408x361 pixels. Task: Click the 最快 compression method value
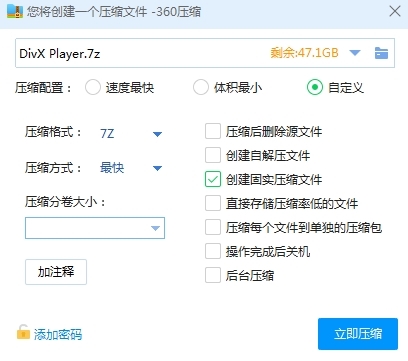(x=112, y=168)
